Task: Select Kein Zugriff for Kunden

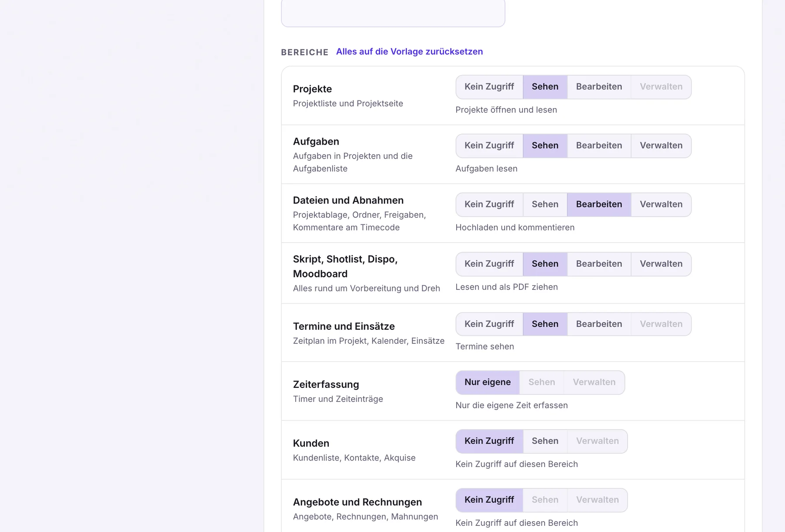Action: (489, 441)
